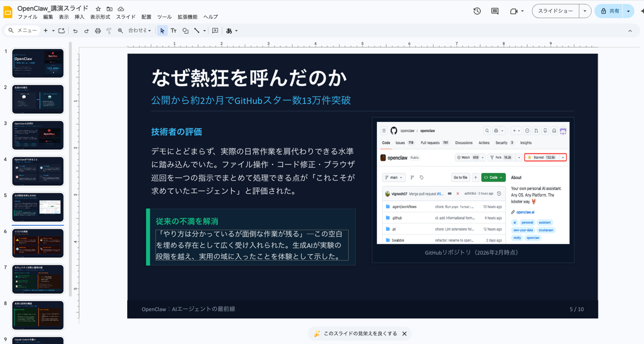This screenshot has width=644, height=344.
Task: Open the comments history icon
Action: tap(495, 11)
